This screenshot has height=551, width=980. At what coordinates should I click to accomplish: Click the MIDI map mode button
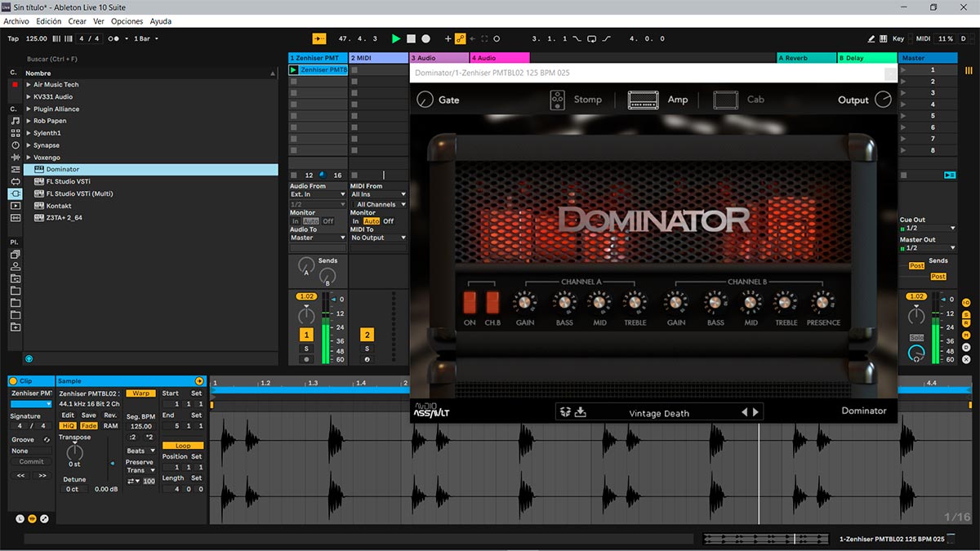click(x=923, y=38)
